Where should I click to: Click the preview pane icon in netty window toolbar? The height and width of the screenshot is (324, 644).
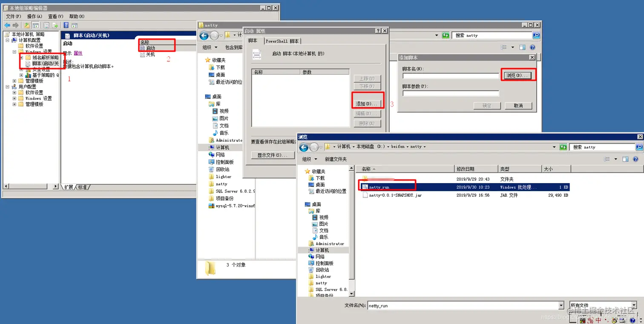click(522, 47)
